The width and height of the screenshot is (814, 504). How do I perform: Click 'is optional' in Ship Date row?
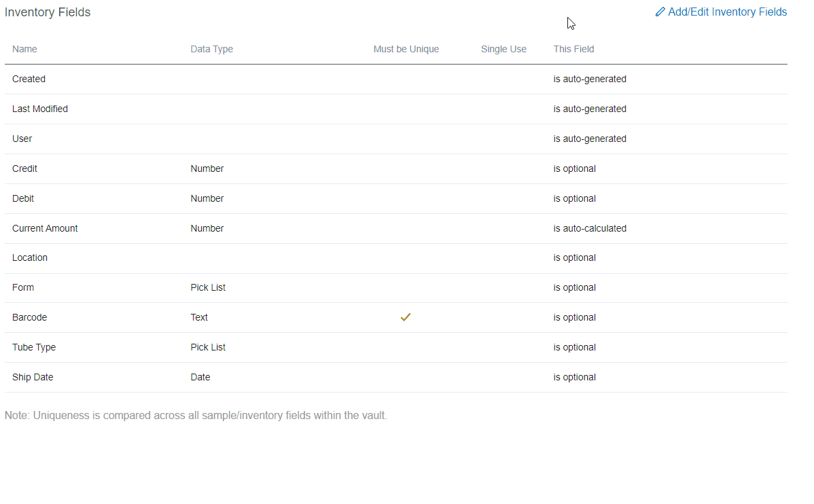pos(575,378)
